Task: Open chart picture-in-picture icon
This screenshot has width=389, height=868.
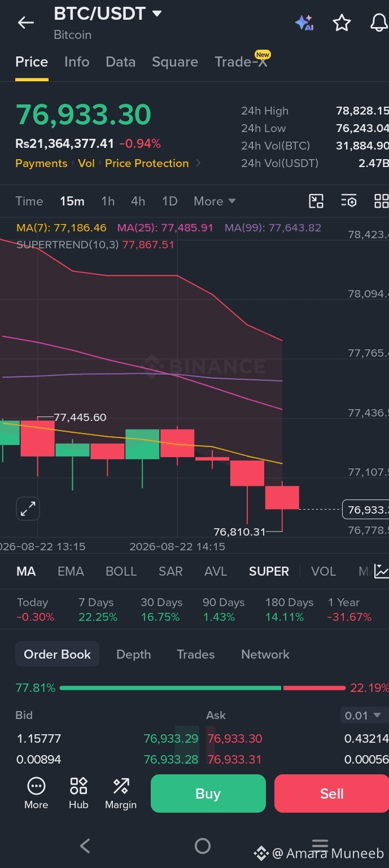Action: [x=316, y=201]
